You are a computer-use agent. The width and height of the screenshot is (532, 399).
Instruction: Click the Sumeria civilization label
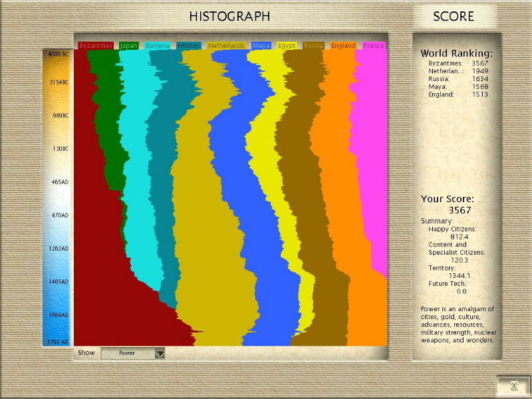(x=157, y=46)
